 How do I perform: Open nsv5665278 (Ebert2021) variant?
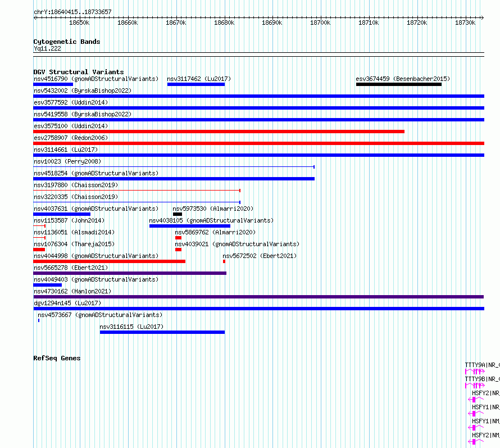click(x=71, y=268)
